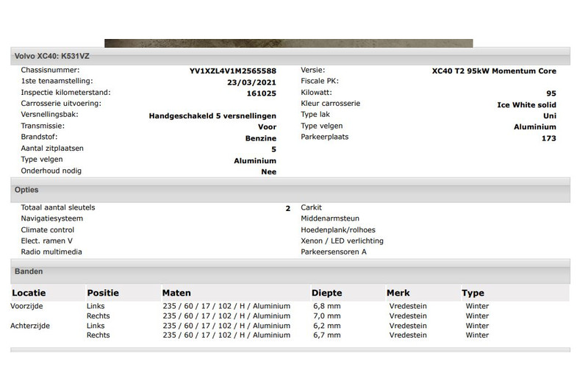Click the vehicle photo strip at top
Screen dimensions: 588x392
[x=288, y=43]
